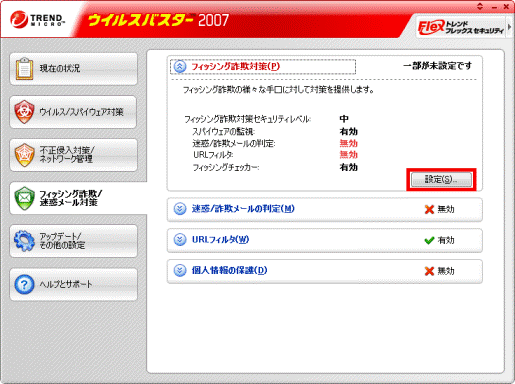Expand the 迷惑/詐欺メールの判定 chevron
Image resolution: width=515 pixels, height=384 pixels.
(x=180, y=209)
